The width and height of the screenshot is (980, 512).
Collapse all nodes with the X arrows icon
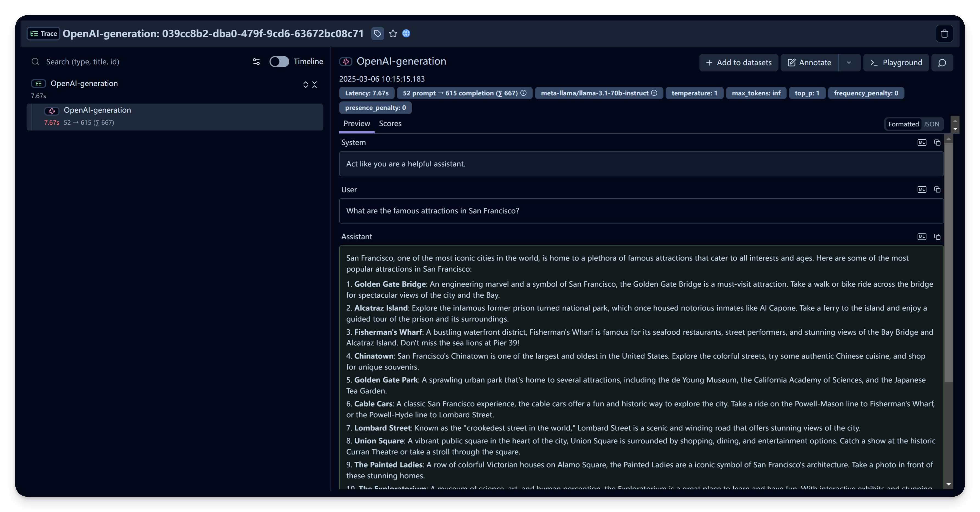click(314, 85)
